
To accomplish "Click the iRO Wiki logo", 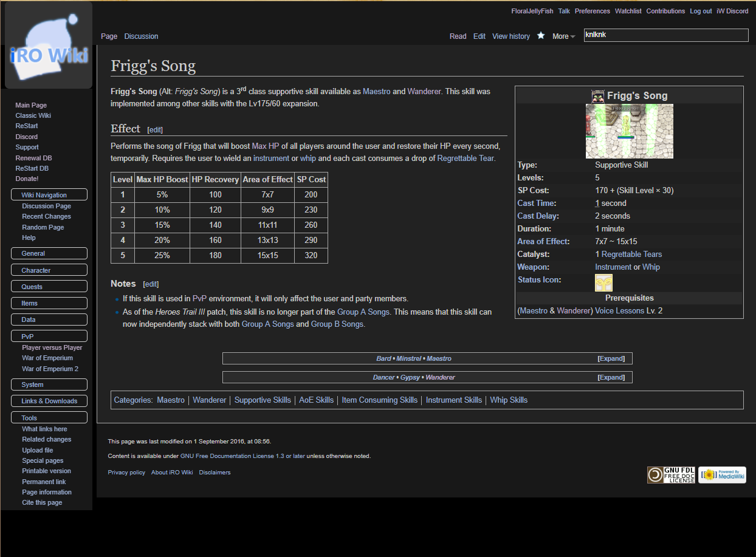I will coord(49,46).
